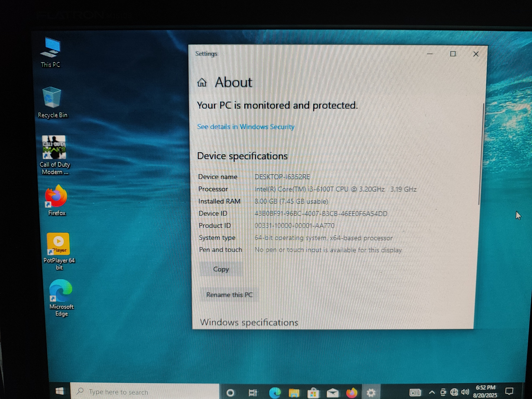Screen dimensions: 532x399
Task: Click the Intel Core i3-6100T processor value
Action: click(x=335, y=189)
